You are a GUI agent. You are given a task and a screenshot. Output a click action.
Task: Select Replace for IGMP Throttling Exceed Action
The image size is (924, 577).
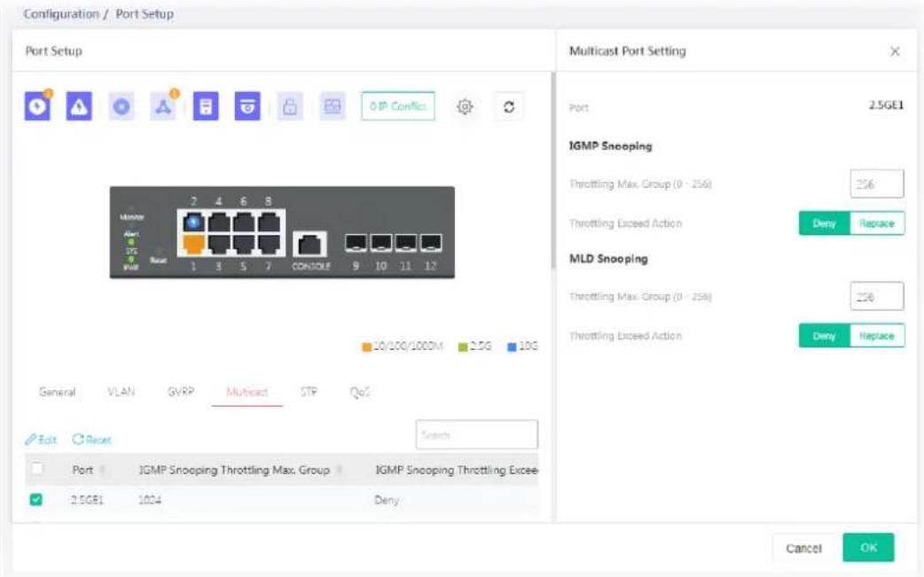pyautogui.click(x=877, y=223)
